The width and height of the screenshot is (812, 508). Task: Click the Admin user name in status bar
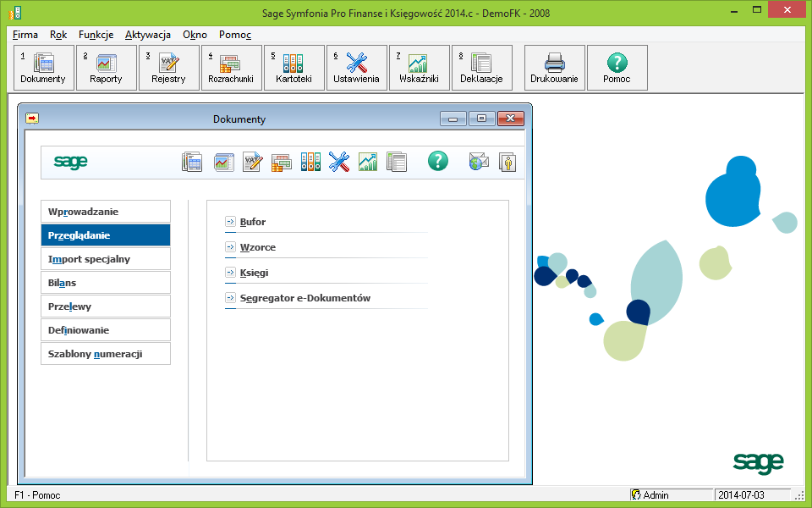coord(656,495)
